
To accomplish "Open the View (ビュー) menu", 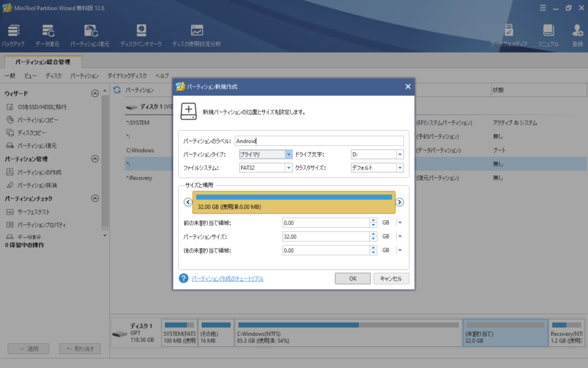I will click(30, 76).
